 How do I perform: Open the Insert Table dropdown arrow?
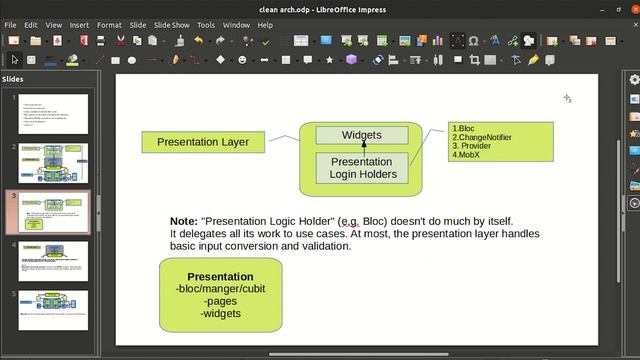coord(392,41)
